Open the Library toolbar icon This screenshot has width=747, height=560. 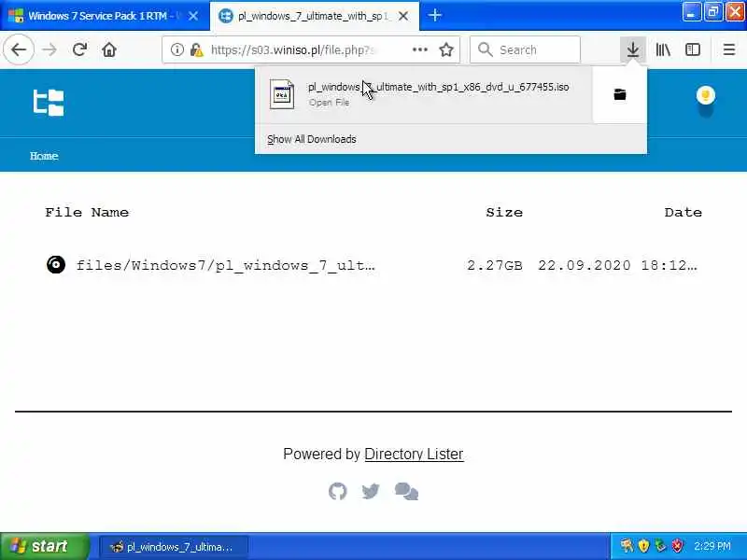(x=663, y=49)
